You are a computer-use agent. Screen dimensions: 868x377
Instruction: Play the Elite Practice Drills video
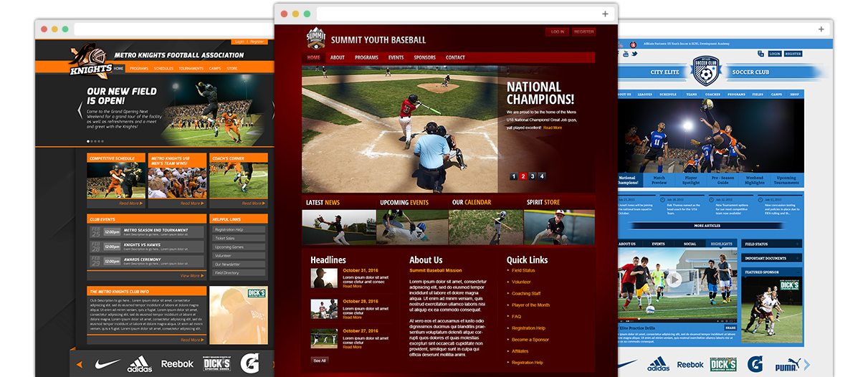674,278
